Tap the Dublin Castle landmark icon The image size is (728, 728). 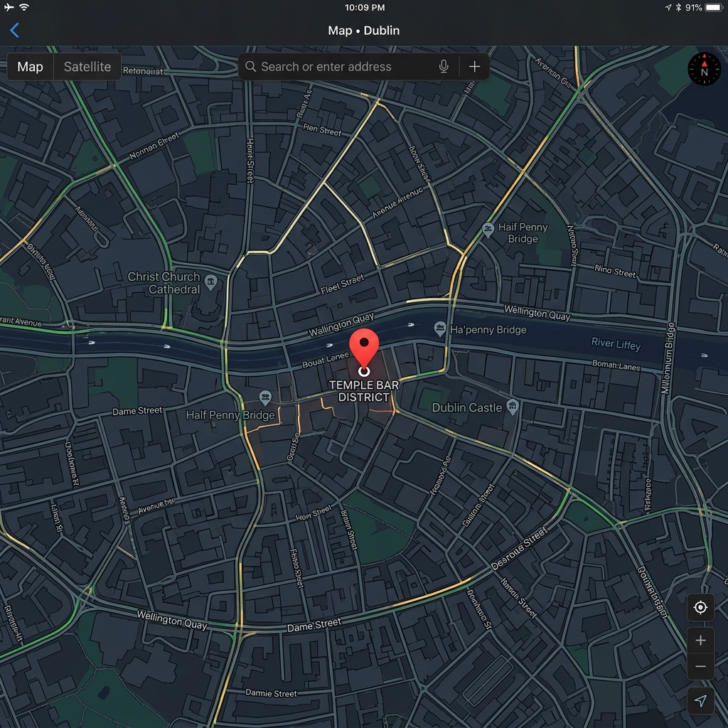(513, 407)
